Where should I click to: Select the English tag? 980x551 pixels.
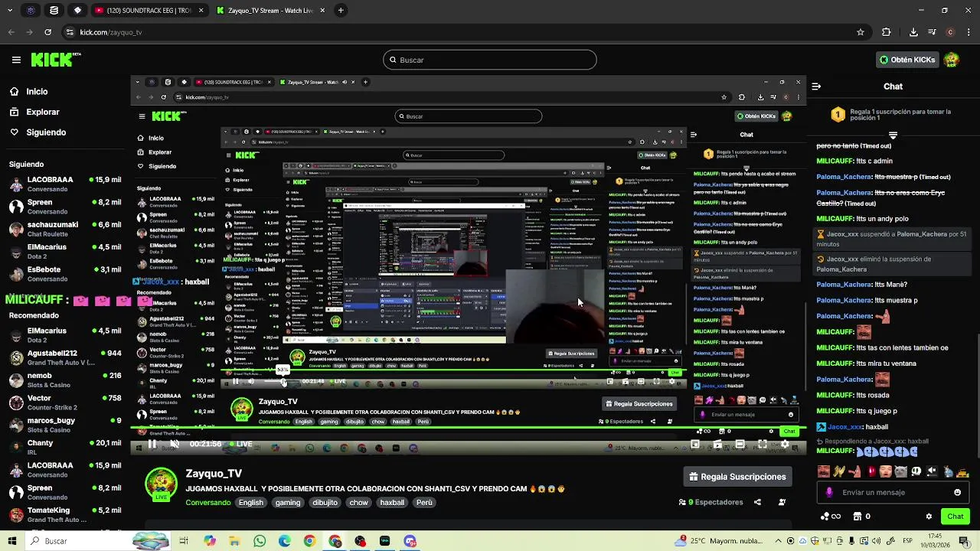(x=250, y=503)
